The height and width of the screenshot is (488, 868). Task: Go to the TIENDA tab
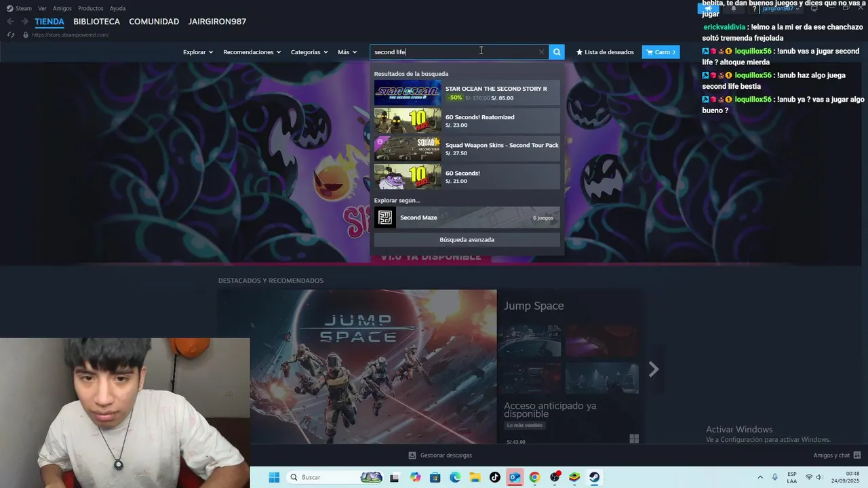[50, 22]
